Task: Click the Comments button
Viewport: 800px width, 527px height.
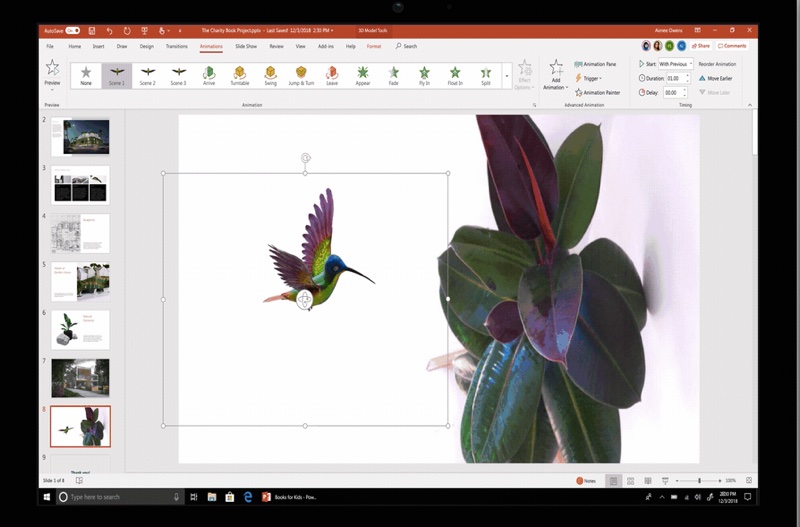Action: click(x=733, y=46)
